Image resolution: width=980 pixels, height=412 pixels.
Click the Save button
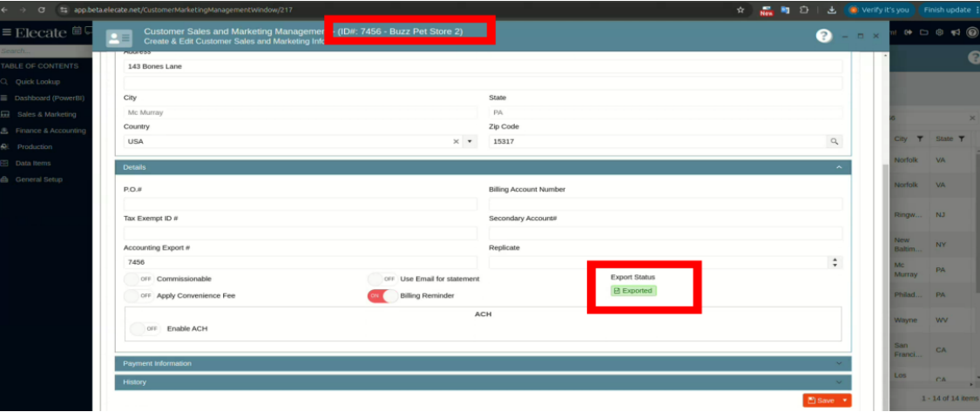(x=821, y=401)
